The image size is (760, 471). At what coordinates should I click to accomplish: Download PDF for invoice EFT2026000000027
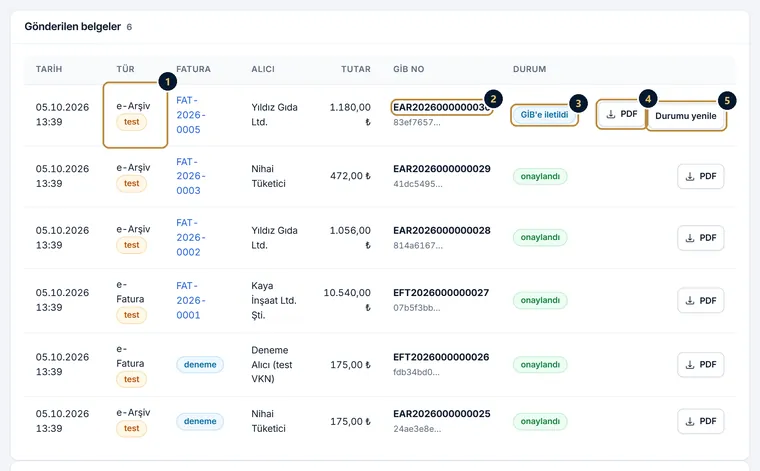tap(700, 300)
